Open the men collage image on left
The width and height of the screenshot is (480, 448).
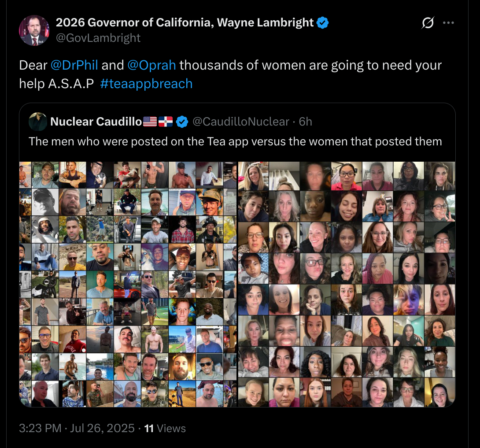[x=128, y=285]
